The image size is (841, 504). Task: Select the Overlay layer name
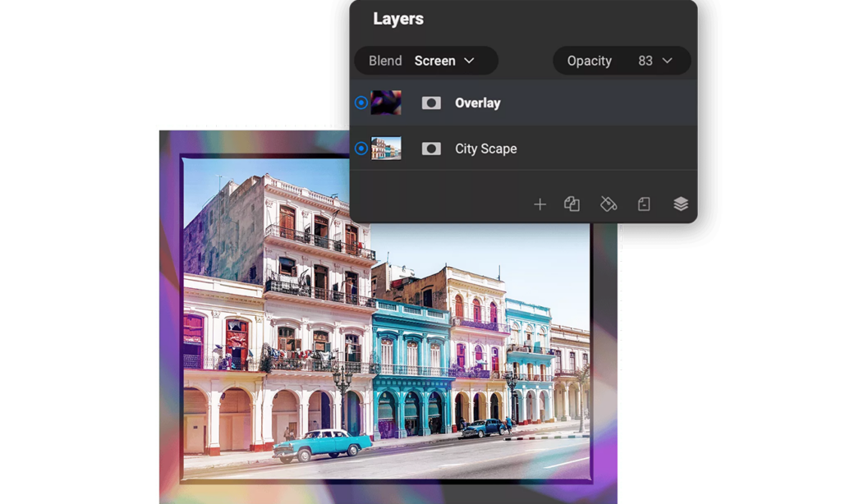click(477, 103)
